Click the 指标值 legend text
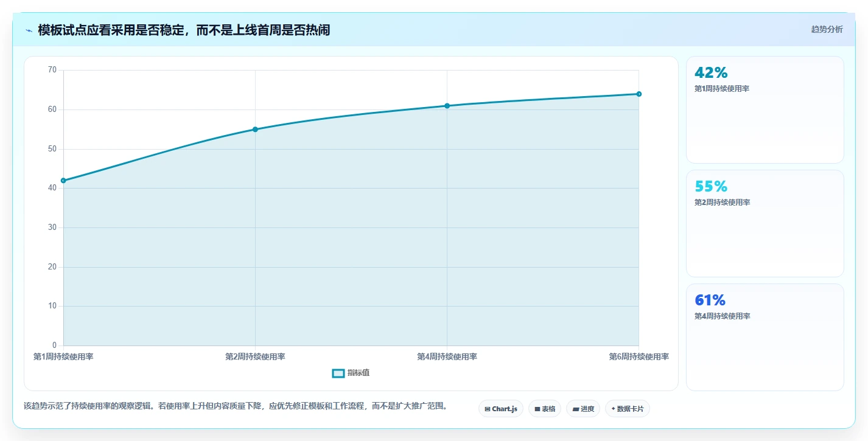 [359, 373]
